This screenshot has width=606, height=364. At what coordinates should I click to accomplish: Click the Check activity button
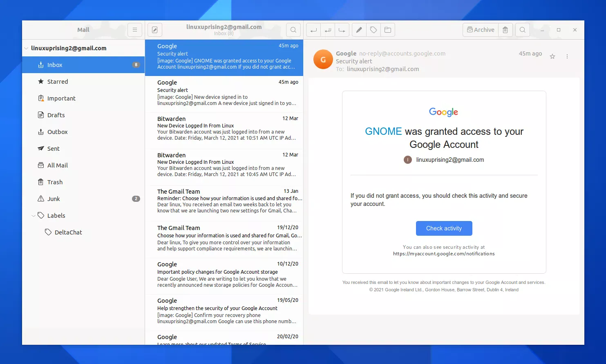(444, 228)
